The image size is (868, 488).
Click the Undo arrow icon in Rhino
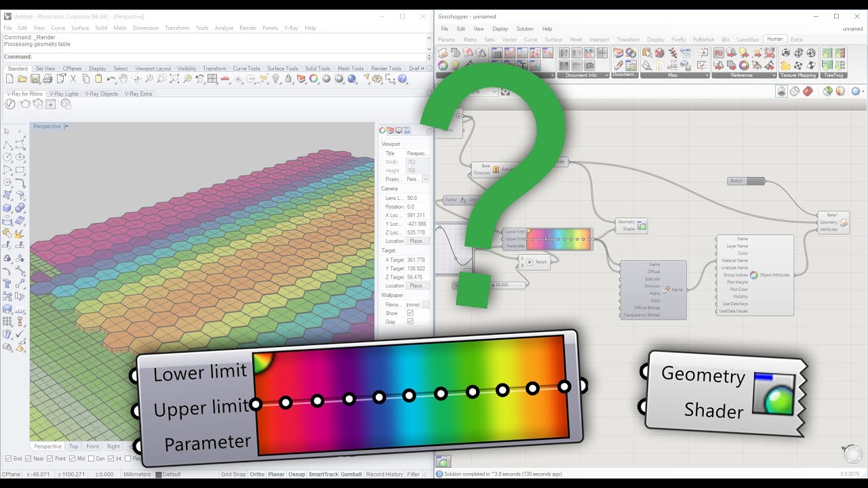pyautogui.click(x=111, y=79)
